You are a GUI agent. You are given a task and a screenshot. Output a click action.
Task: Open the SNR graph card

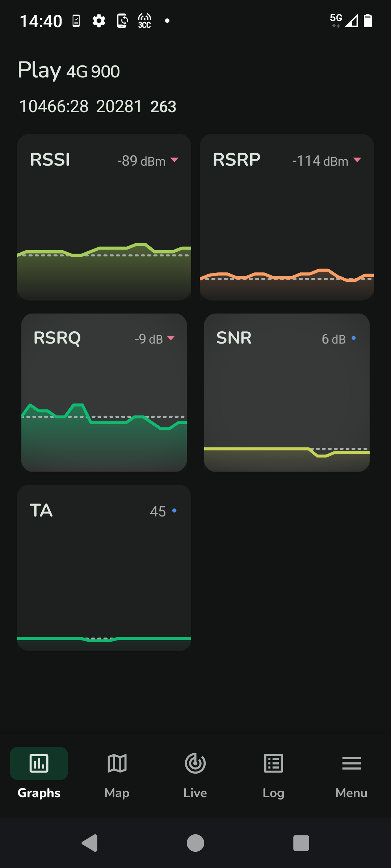pyautogui.click(x=287, y=392)
